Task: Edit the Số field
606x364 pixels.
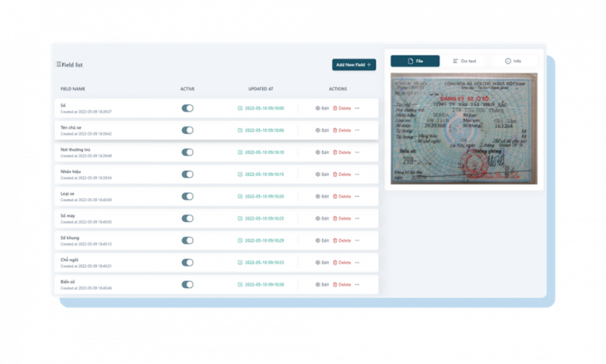Action: (322, 108)
